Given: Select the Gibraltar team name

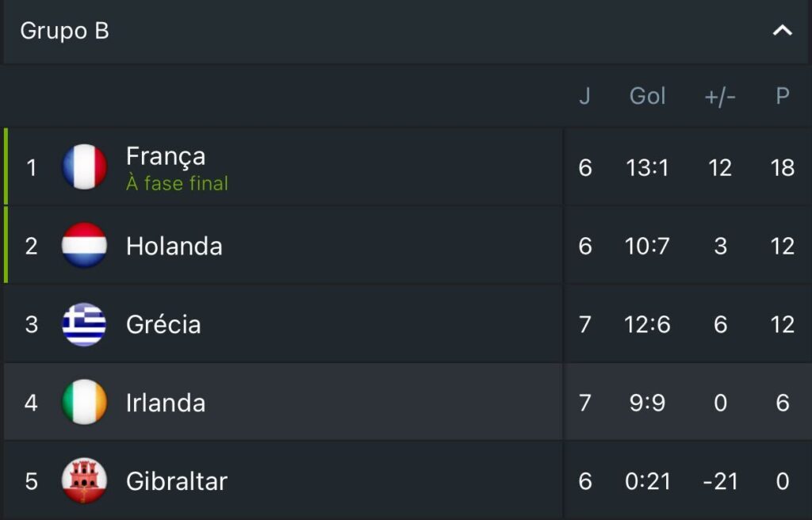Looking at the screenshot, I should pos(176,481).
